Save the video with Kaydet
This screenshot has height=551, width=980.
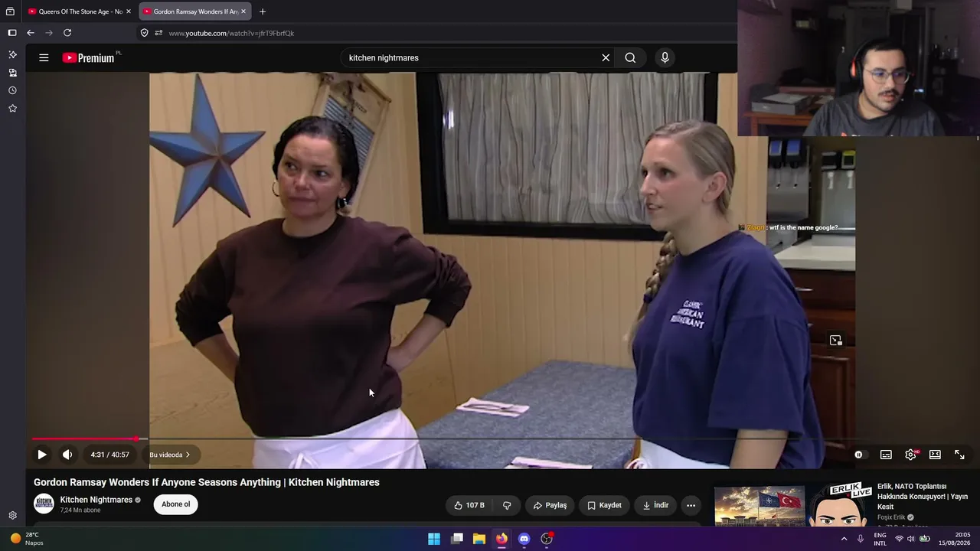tap(604, 505)
